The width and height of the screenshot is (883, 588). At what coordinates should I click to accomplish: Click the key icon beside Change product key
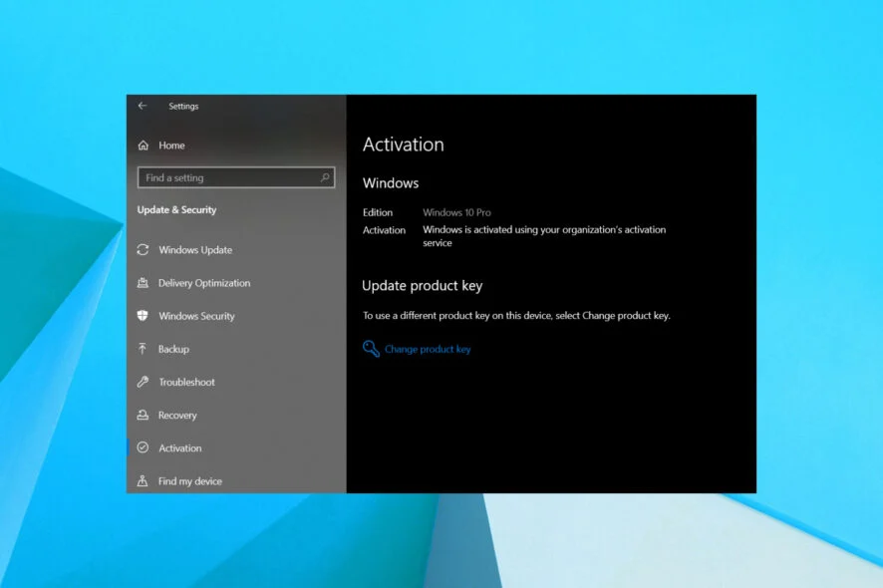[x=371, y=349]
